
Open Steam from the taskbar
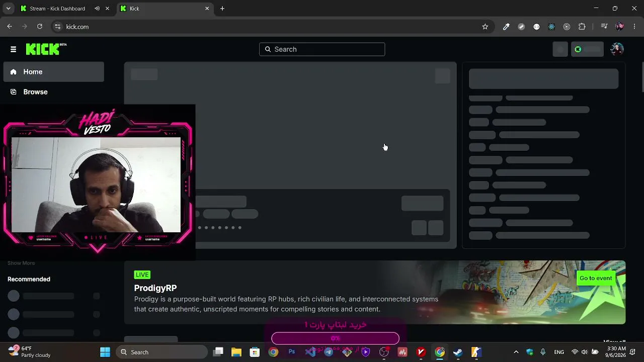coord(458,352)
